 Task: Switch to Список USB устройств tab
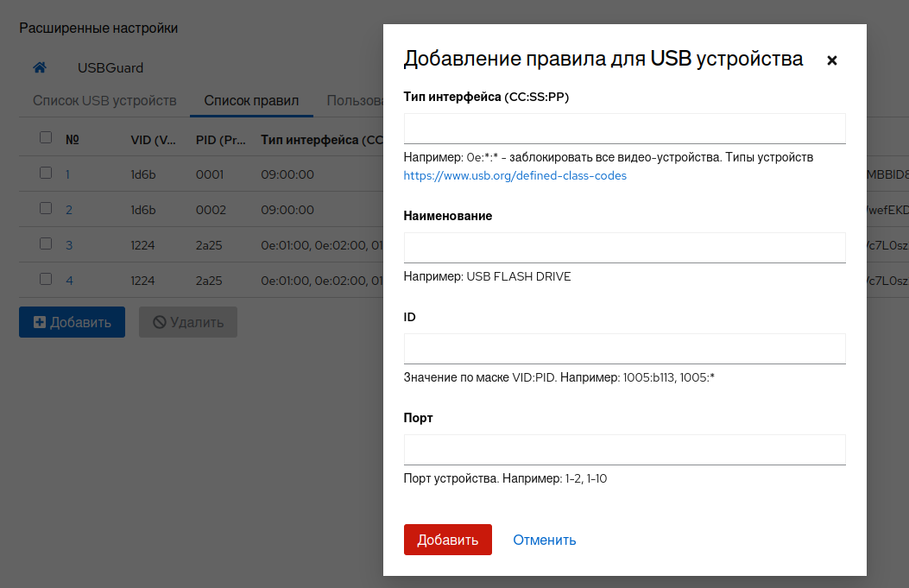[104, 100]
